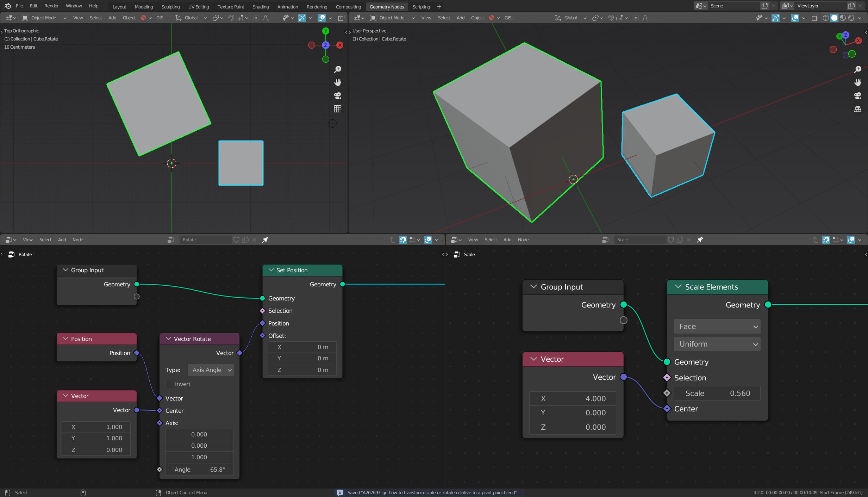
Task: Collapse the Position node
Action: pyautogui.click(x=65, y=339)
